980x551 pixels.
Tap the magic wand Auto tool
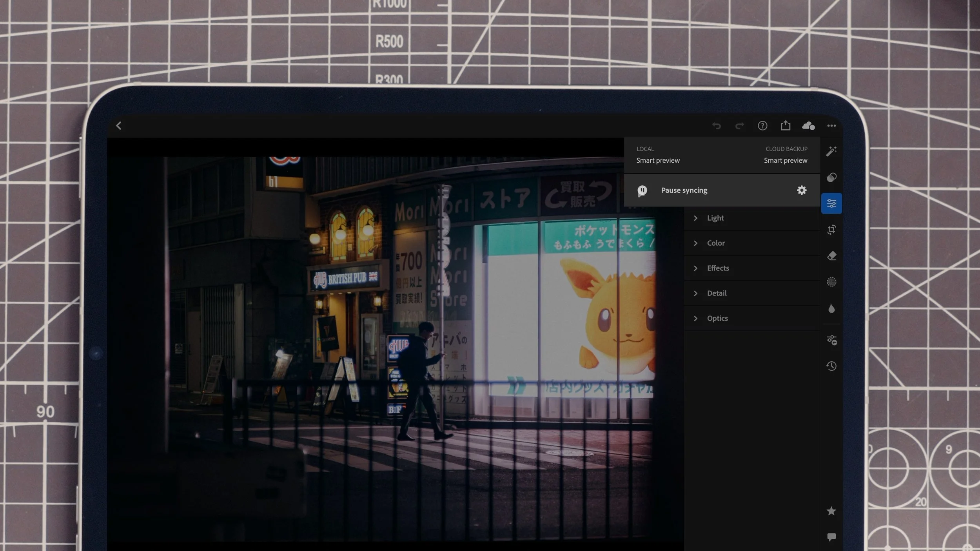tap(831, 151)
